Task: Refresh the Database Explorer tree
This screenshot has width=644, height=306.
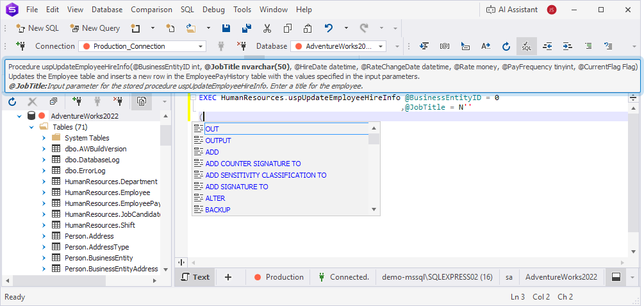Action: (12, 101)
